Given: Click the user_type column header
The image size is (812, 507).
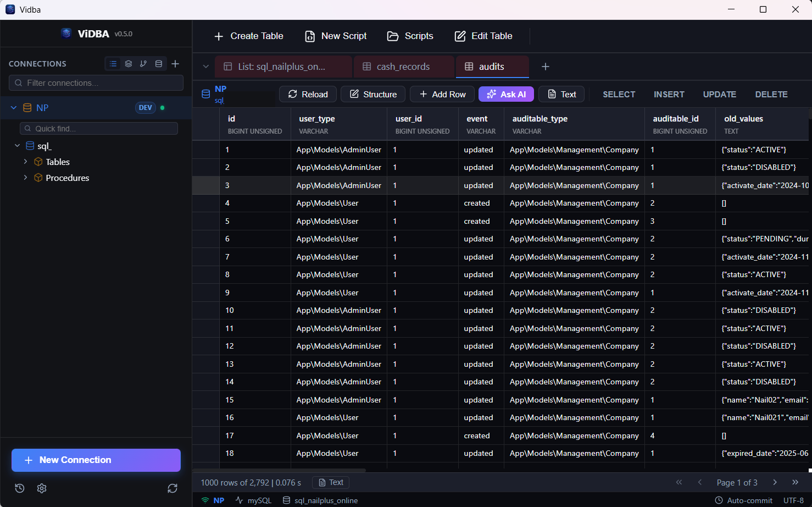Looking at the screenshot, I should pos(339,124).
